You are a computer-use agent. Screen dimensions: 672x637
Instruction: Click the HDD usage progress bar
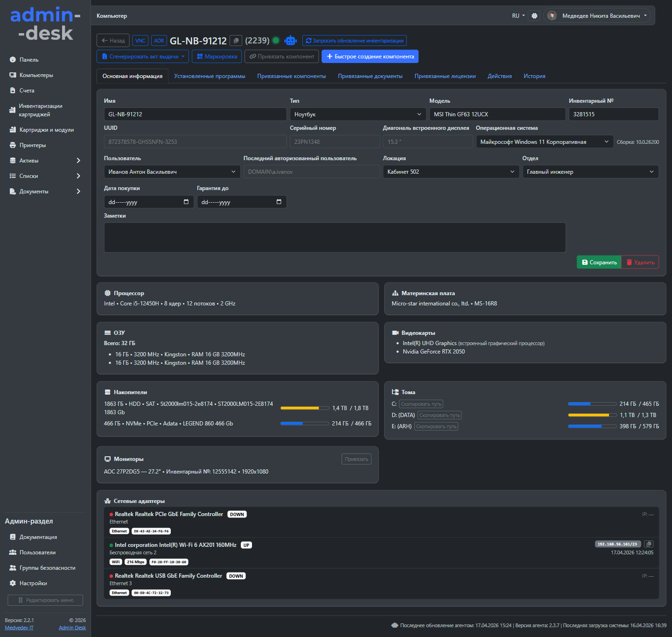point(305,408)
